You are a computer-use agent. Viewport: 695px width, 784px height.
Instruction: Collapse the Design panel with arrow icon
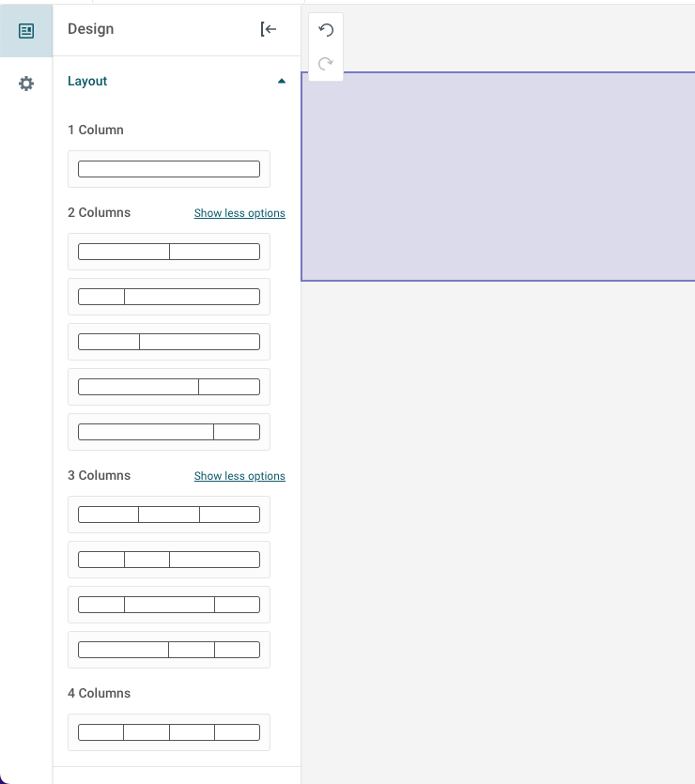point(269,29)
